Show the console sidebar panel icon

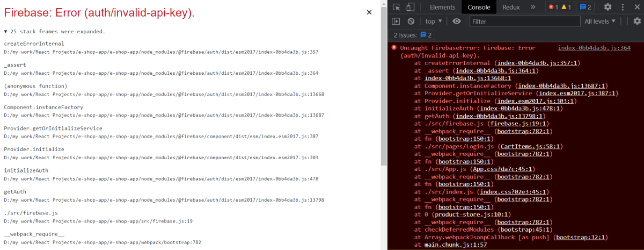pyautogui.click(x=396, y=21)
